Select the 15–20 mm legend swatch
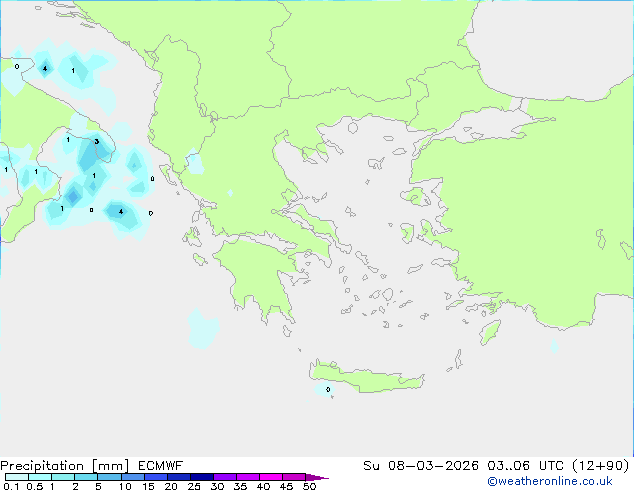The width and height of the screenshot is (634, 490). (156, 477)
